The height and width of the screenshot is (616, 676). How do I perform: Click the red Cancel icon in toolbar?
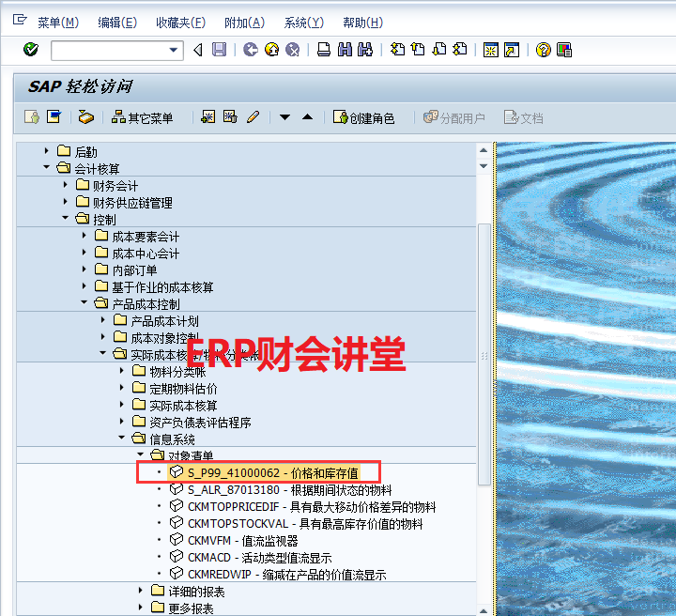click(293, 50)
